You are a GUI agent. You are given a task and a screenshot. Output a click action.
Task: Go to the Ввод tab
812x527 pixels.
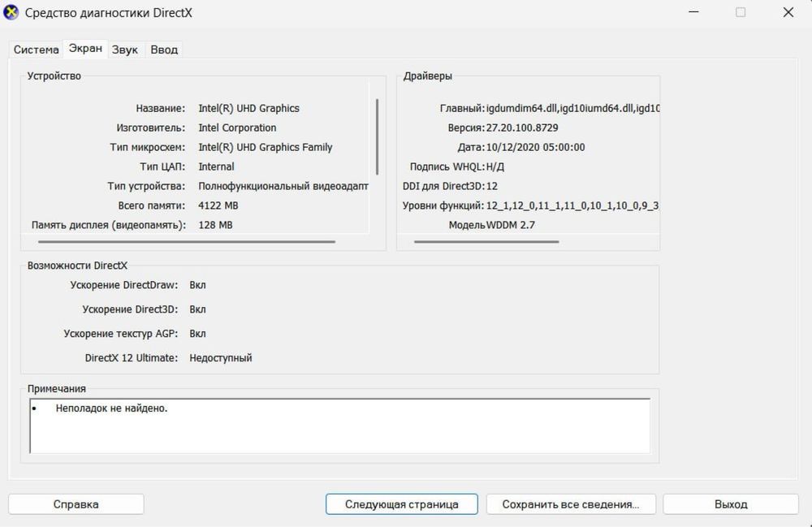click(x=164, y=50)
